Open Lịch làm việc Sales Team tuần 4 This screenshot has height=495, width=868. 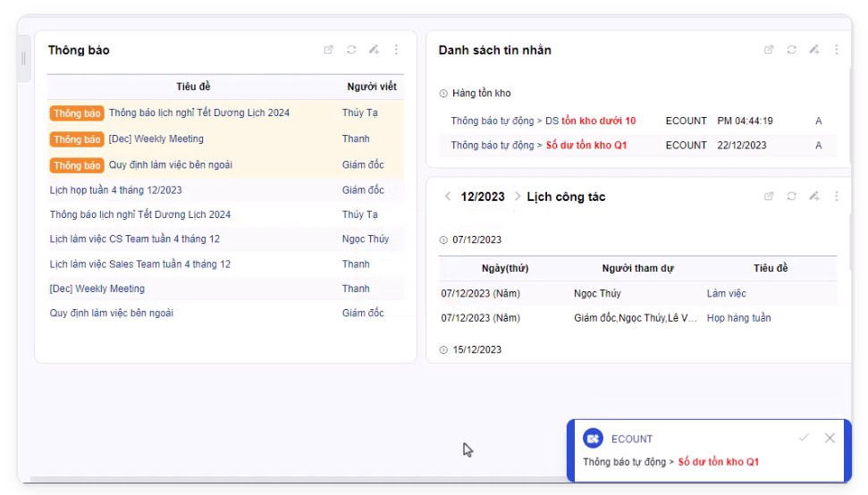[x=140, y=264]
